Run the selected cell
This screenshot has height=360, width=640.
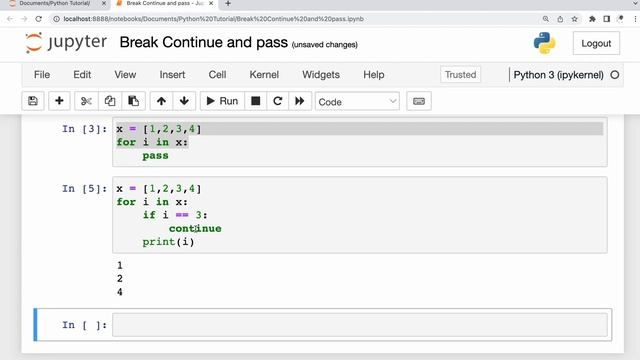(222, 101)
